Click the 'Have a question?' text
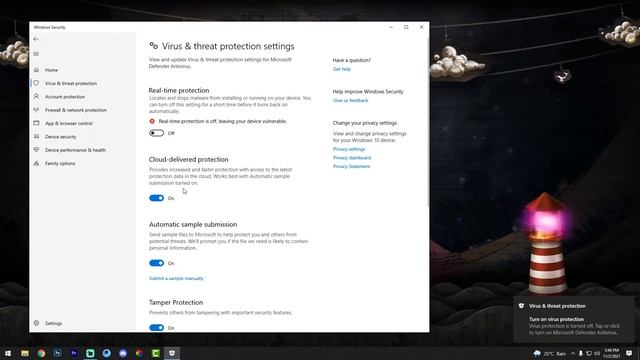Viewport: 640px width, 360px height. click(x=351, y=60)
